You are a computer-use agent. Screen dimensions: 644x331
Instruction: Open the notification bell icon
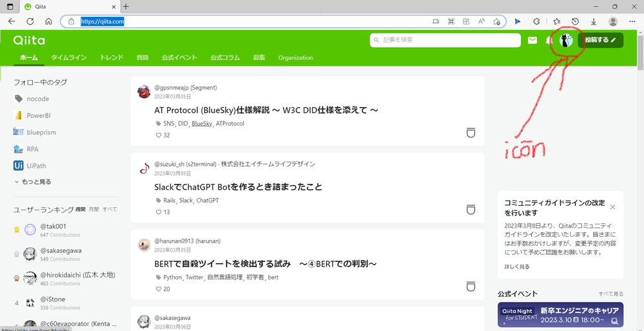(549, 40)
